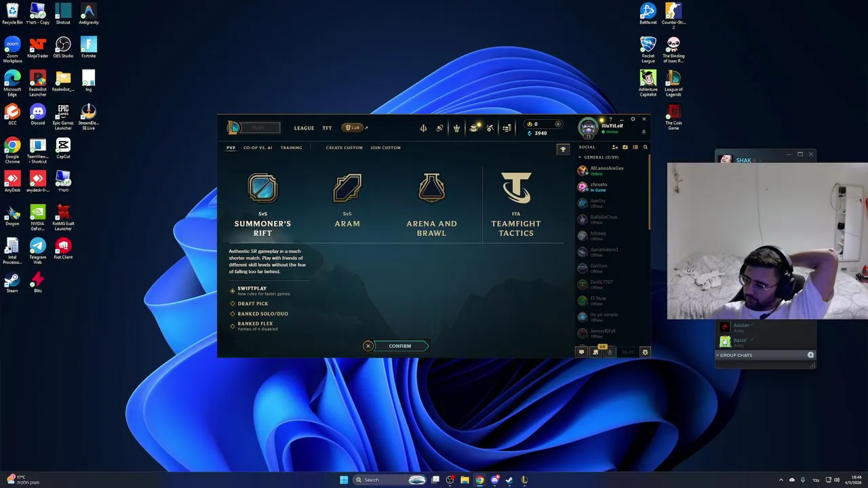Viewport: 868px width, 488px height.
Task: Open the Create Custom tab
Action: pyautogui.click(x=344, y=148)
